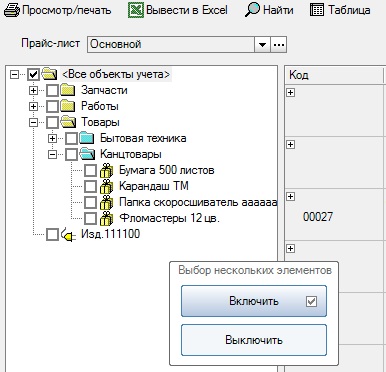
Task: Check the Запчасти checkbox
Action: point(52,90)
